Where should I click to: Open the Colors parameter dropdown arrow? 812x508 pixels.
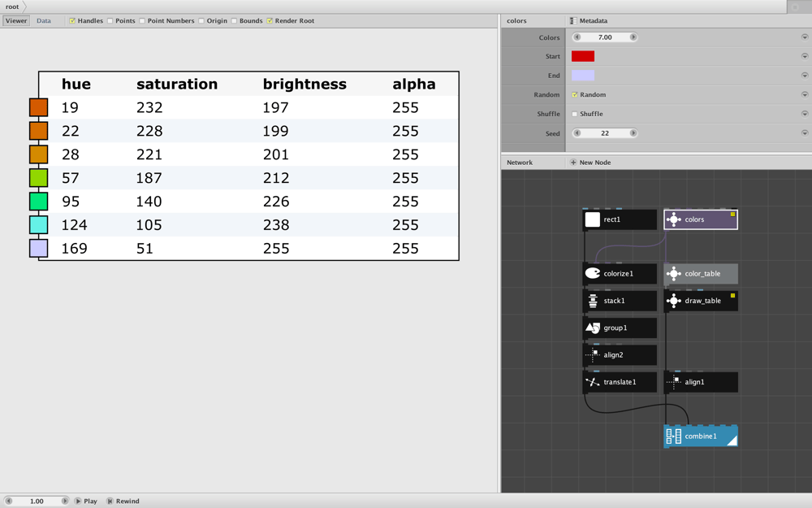pyautogui.click(x=804, y=37)
